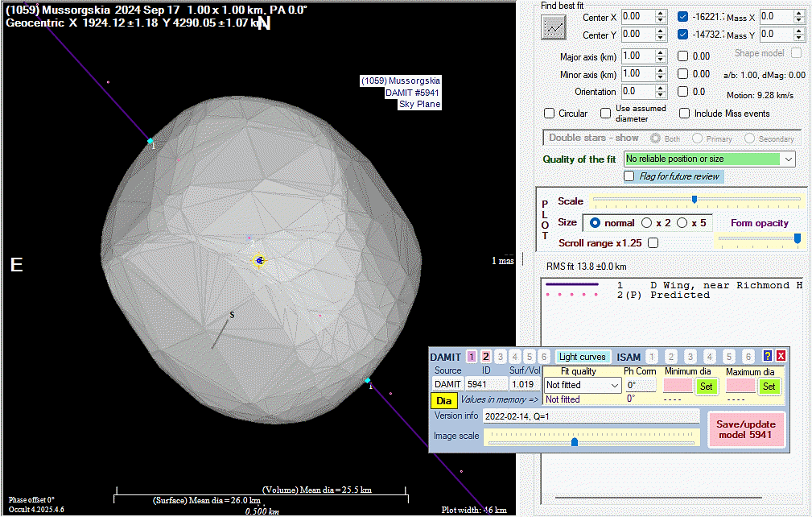Open the blue question mark help icon
This screenshot has height=517, width=812.
pos(768,356)
